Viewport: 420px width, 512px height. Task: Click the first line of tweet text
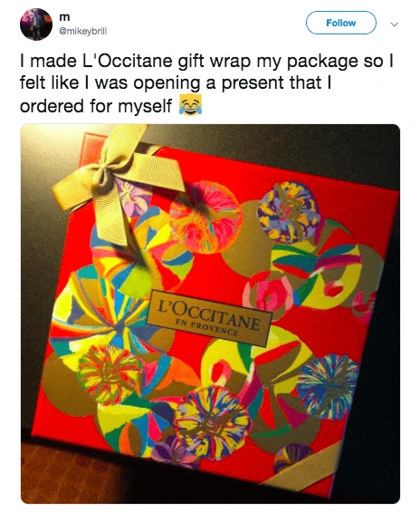(x=206, y=62)
